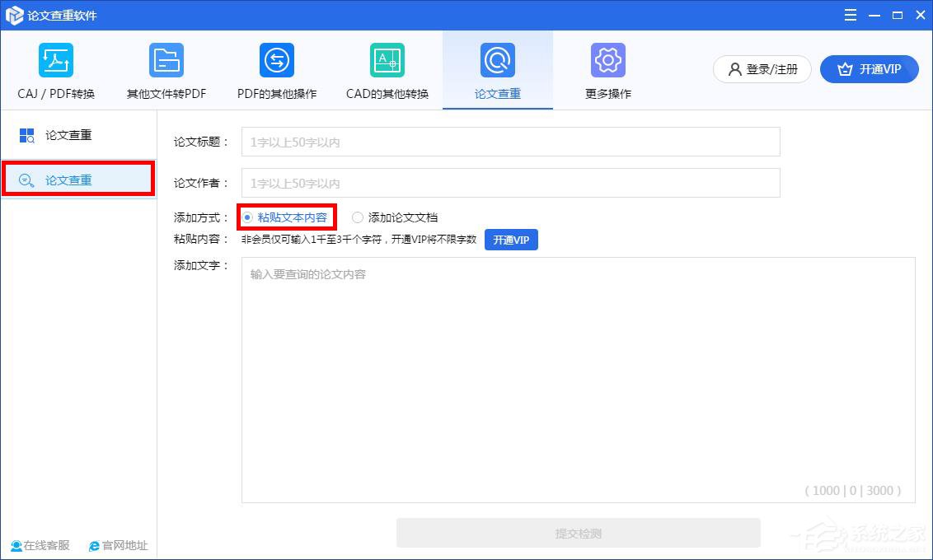933x560 pixels.
Task: Click inside the 添加文字 text area
Action: point(579,380)
